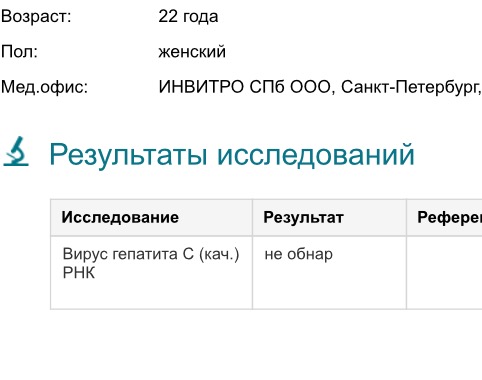Click the Исследование column header
The width and height of the screenshot is (482, 380).
click(x=152, y=217)
